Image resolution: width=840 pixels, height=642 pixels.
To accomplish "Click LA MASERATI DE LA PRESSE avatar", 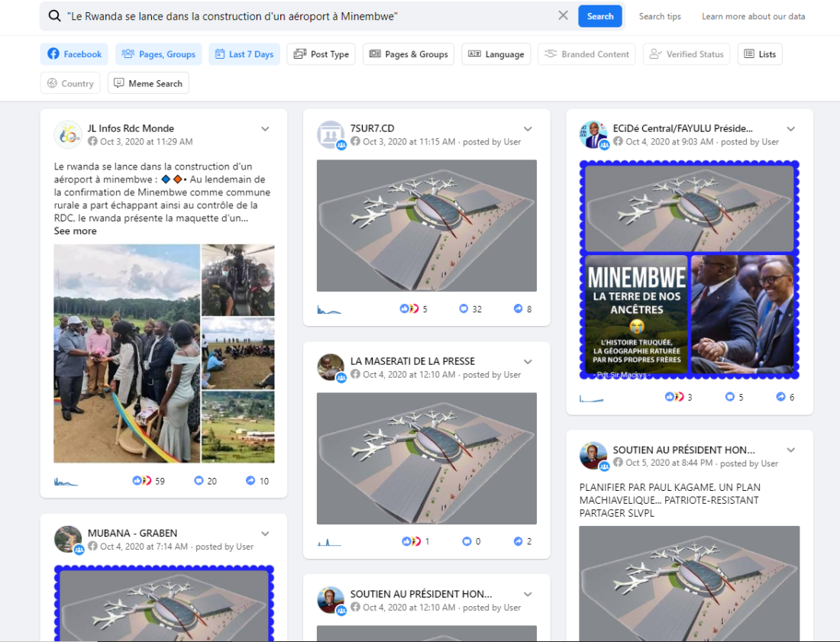I will coord(331,367).
